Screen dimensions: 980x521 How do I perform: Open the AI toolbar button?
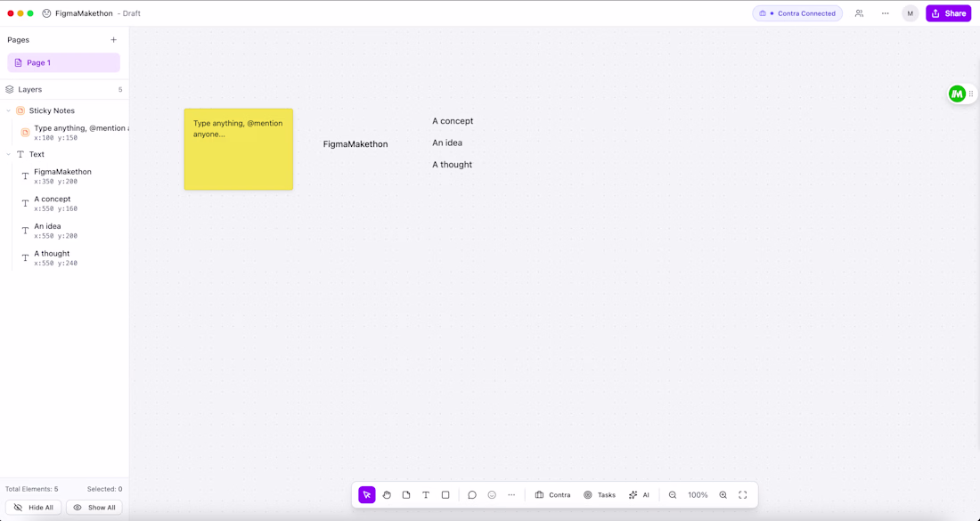tap(639, 495)
